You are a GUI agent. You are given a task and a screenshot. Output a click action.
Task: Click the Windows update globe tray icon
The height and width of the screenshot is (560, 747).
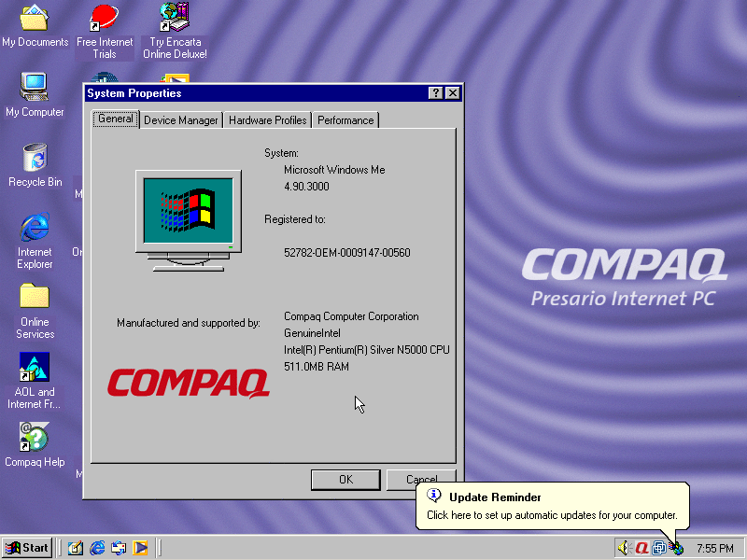tap(677, 549)
